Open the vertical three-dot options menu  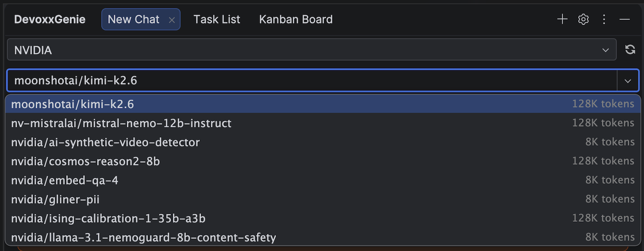[x=604, y=19]
